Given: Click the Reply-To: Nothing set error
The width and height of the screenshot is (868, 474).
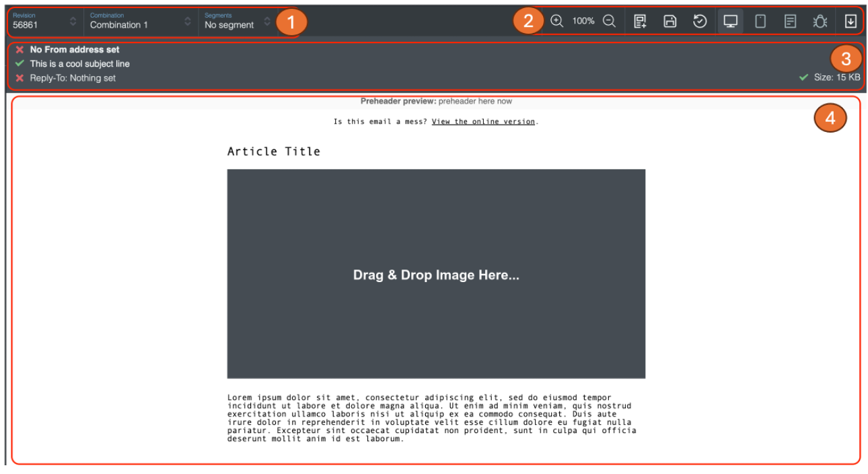Looking at the screenshot, I should point(64,77).
